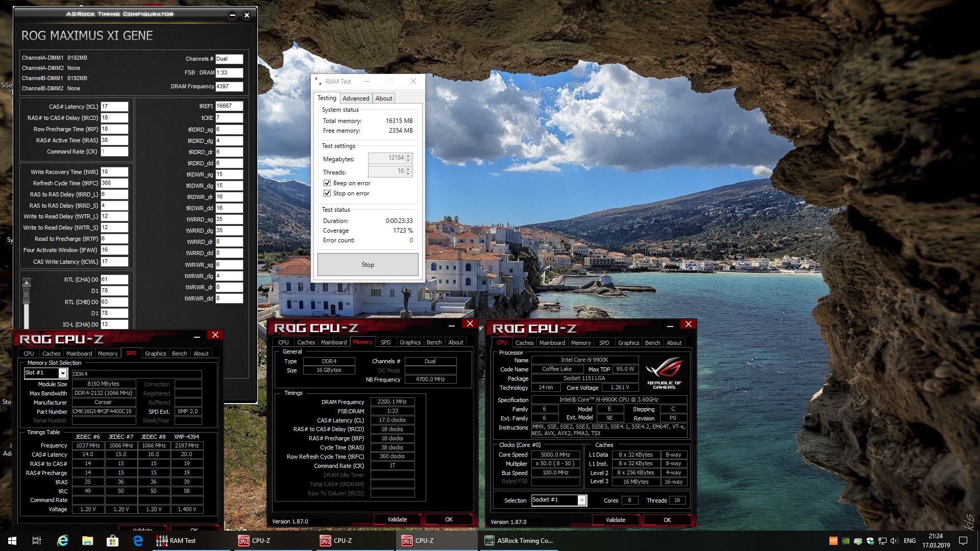Click the Four Activate Window (tFAW) field

coord(114,250)
